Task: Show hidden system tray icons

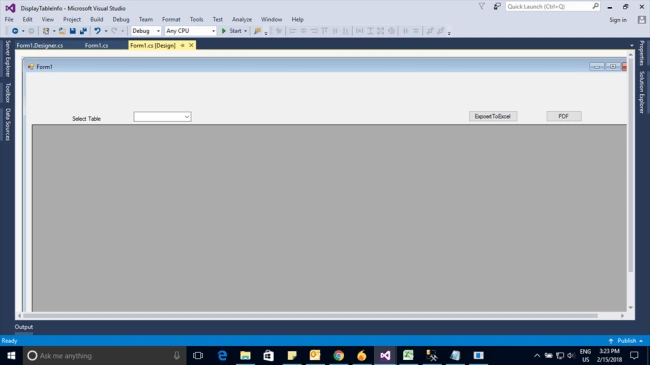Action: (x=537, y=355)
